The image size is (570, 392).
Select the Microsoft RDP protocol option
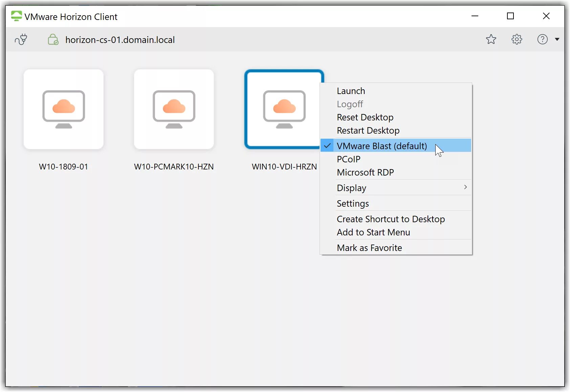[396, 172]
